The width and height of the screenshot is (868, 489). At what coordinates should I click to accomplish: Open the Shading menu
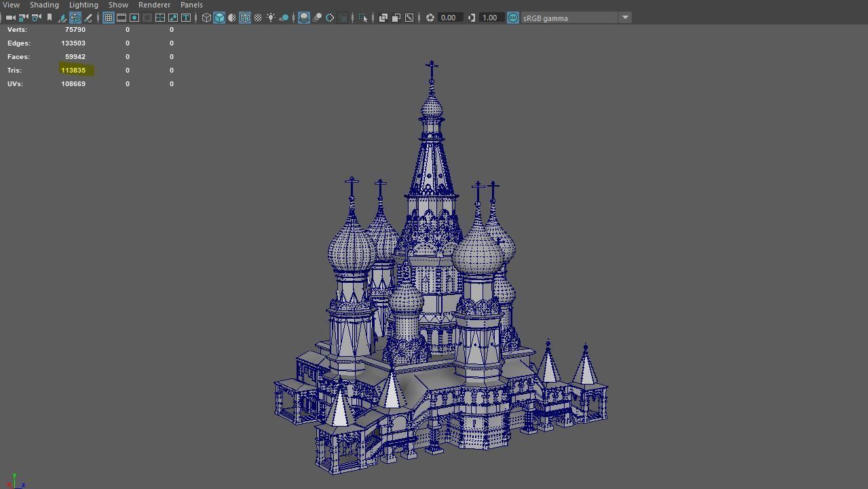(x=44, y=5)
